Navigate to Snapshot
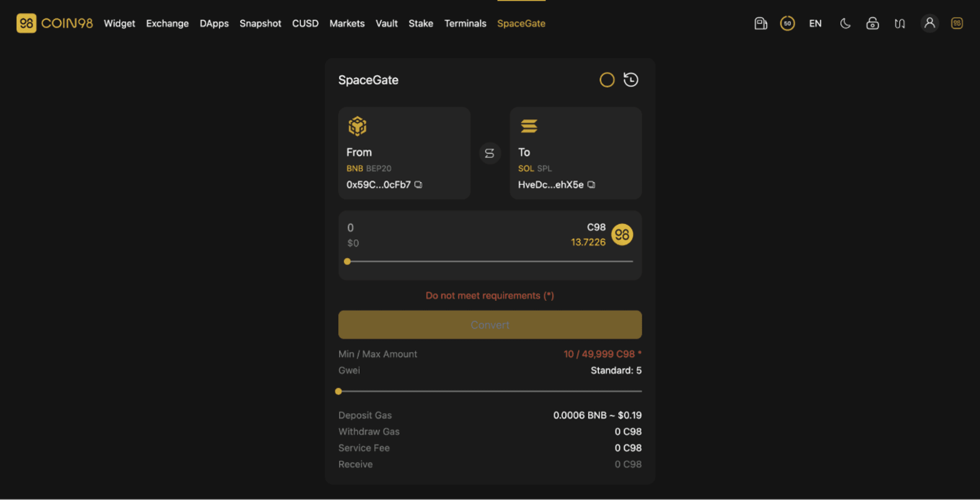 pos(260,23)
